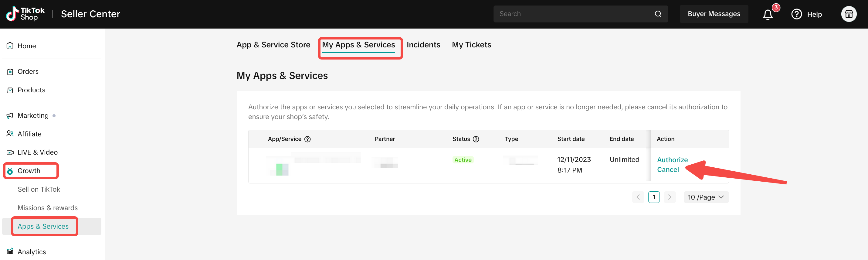Click the Help question mark icon

click(x=796, y=14)
